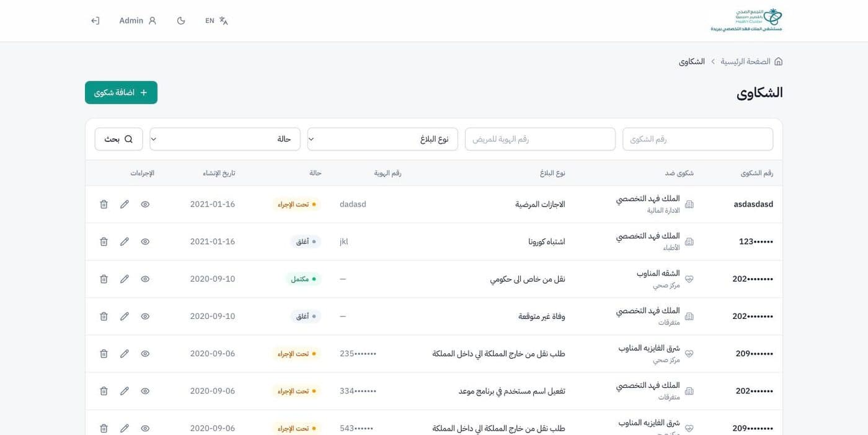Open the حالة status dropdown
This screenshot has height=435, width=868.
pos(225,139)
